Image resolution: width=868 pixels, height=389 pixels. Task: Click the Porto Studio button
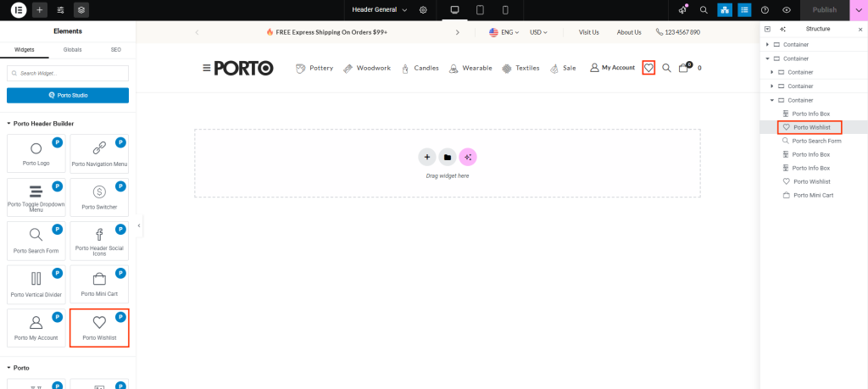(x=68, y=95)
